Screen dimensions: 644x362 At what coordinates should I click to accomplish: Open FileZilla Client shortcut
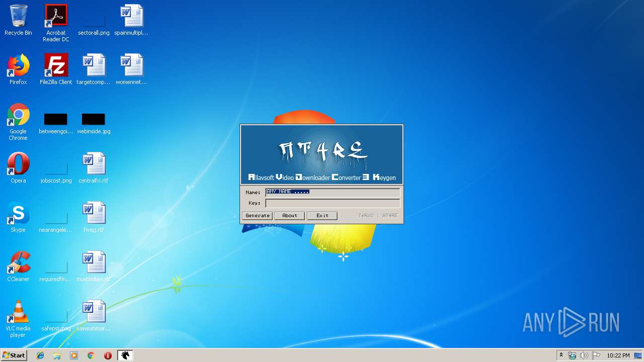[x=56, y=69]
